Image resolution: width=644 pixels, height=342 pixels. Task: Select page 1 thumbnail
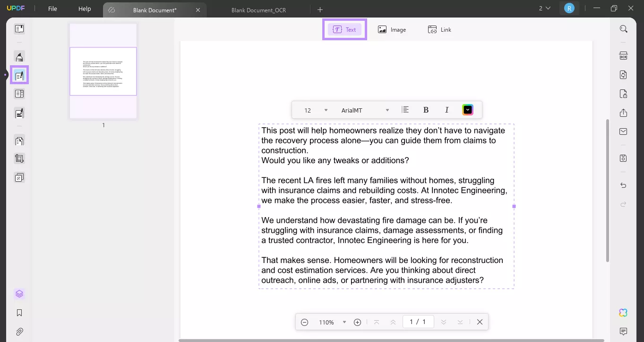point(103,71)
